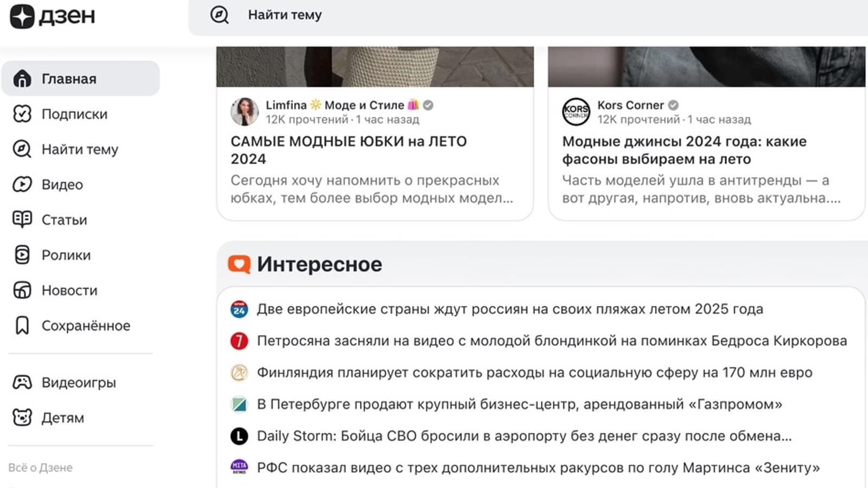Click the verified badge next to Limfina
The image size is (868, 488).
tap(428, 105)
